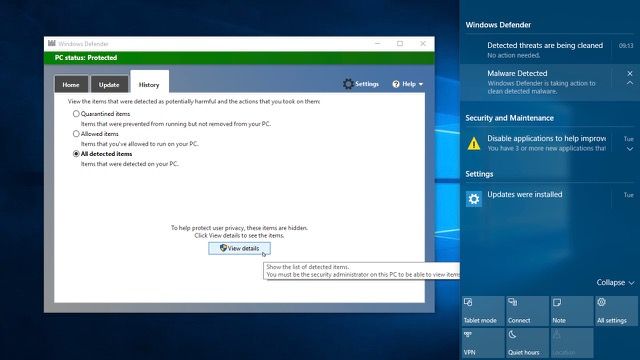Screen dimensions: 640x360
Task: Click the yellow warning triangle notification icon
Action: tap(473, 144)
